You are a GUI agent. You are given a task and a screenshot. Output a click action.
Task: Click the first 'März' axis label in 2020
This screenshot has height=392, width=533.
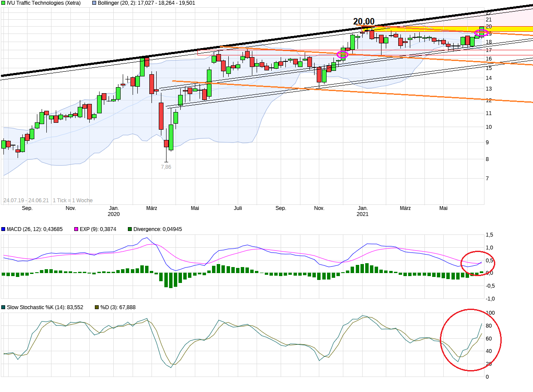tap(151, 208)
